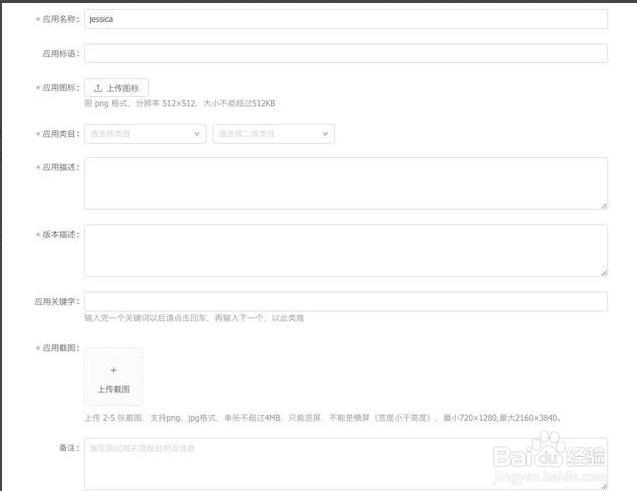Click the 应用描述 textarea resize handle
Image resolution: width=637 pixels, height=491 pixels.
(x=604, y=206)
